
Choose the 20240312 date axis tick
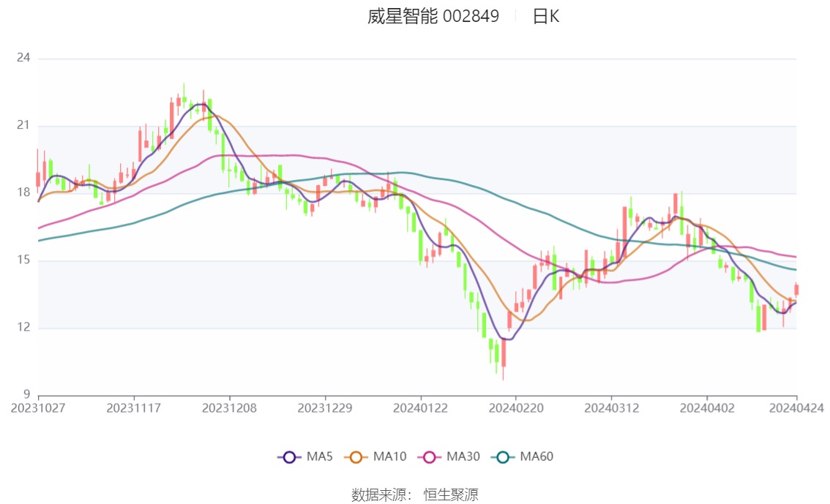[x=610, y=408]
